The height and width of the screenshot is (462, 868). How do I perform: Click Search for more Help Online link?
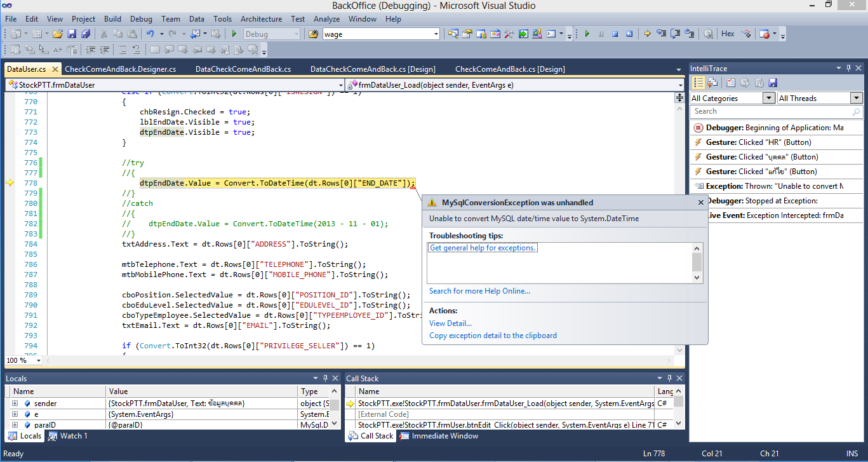point(479,291)
